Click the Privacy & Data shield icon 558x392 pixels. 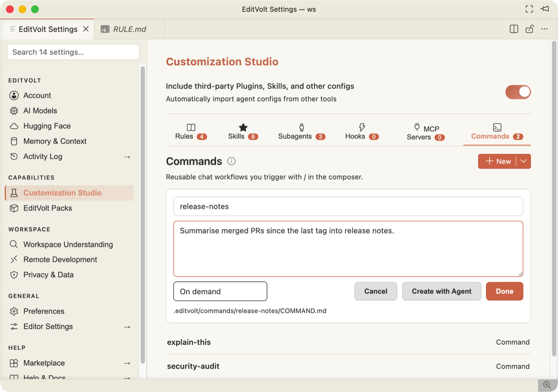14,275
